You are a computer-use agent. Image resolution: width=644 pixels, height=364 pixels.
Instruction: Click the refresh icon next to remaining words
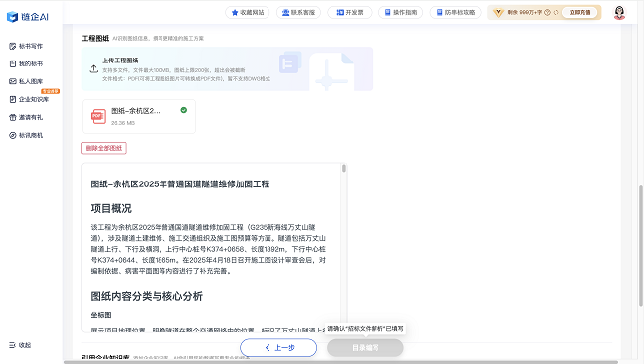coord(556,12)
